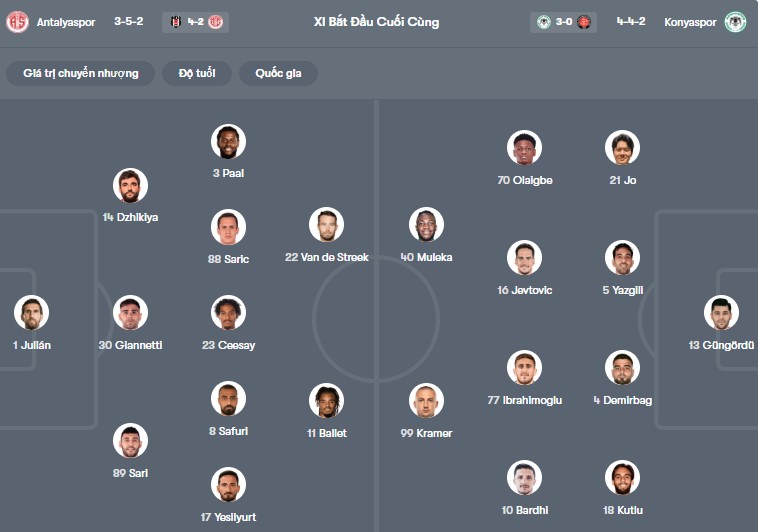Open player photo of Muleka

[426, 225]
